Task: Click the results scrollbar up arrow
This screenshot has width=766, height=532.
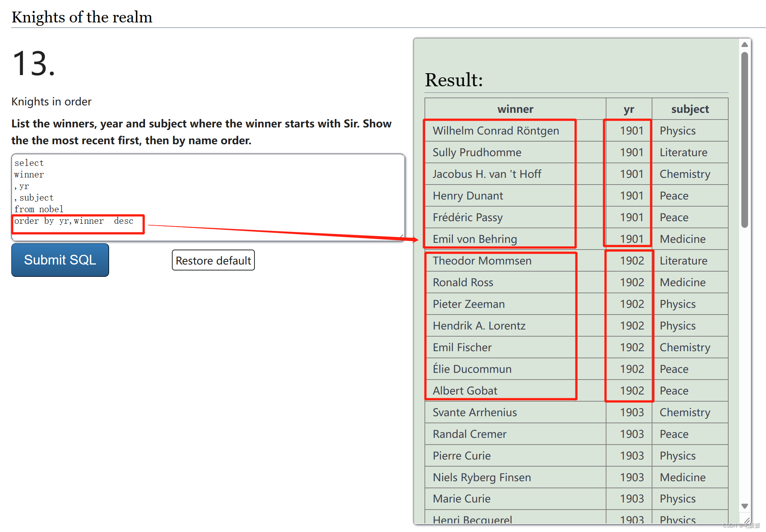Action: [x=744, y=44]
